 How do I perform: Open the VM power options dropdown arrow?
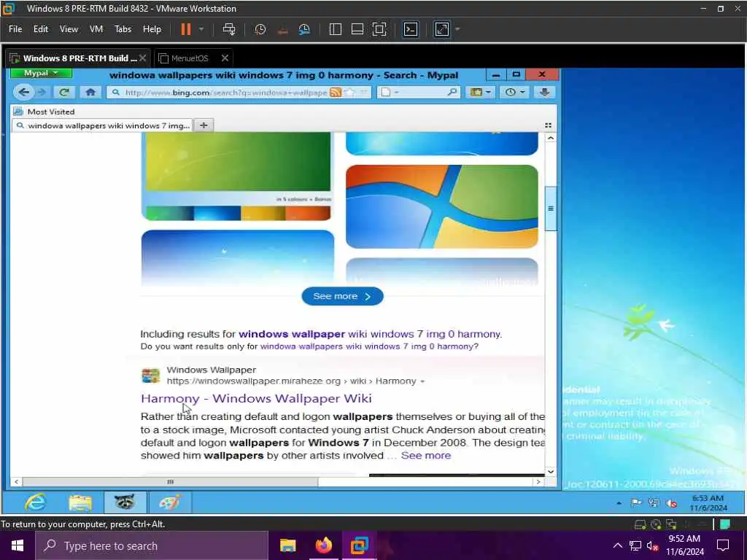(201, 29)
